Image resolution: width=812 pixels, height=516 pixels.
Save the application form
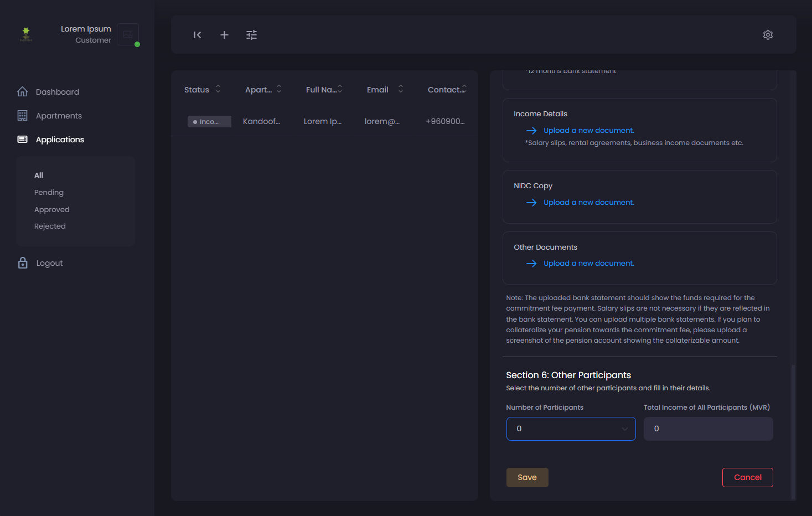tap(527, 477)
